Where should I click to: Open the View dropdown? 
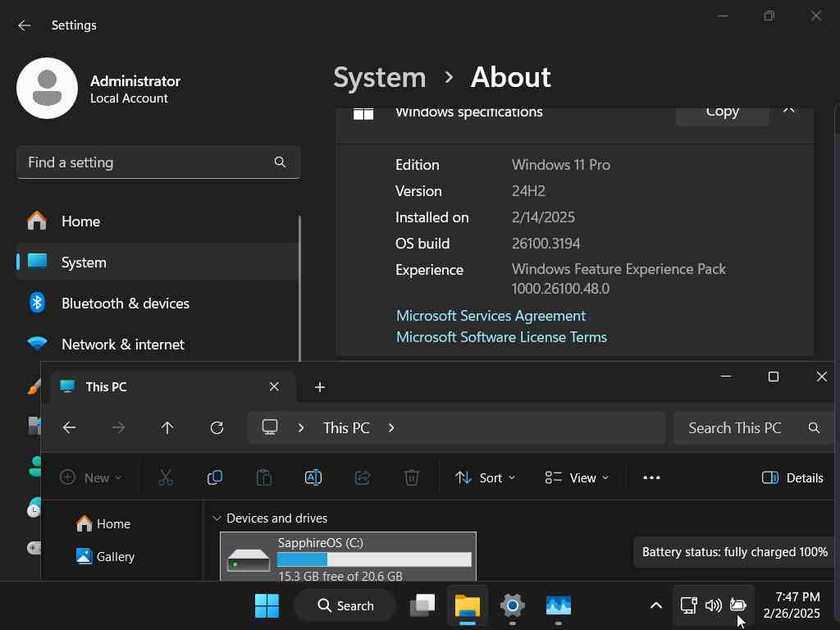pyautogui.click(x=577, y=477)
